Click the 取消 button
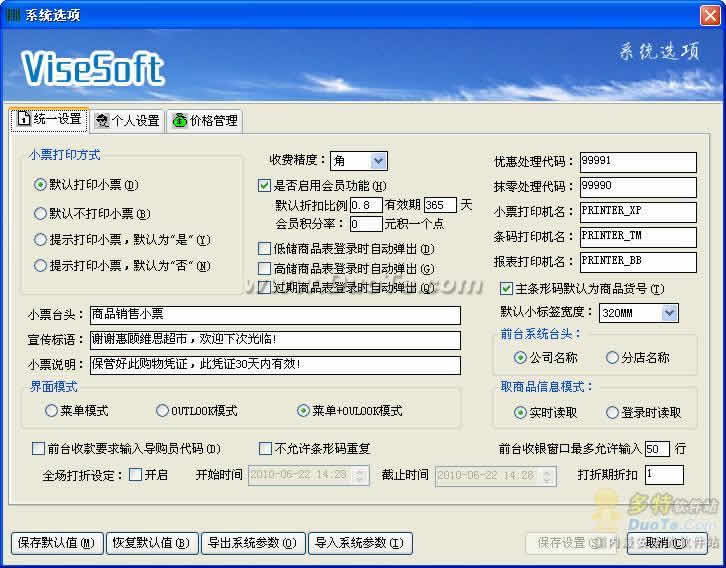This screenshot has height=568, width=726. pos(666,543)
